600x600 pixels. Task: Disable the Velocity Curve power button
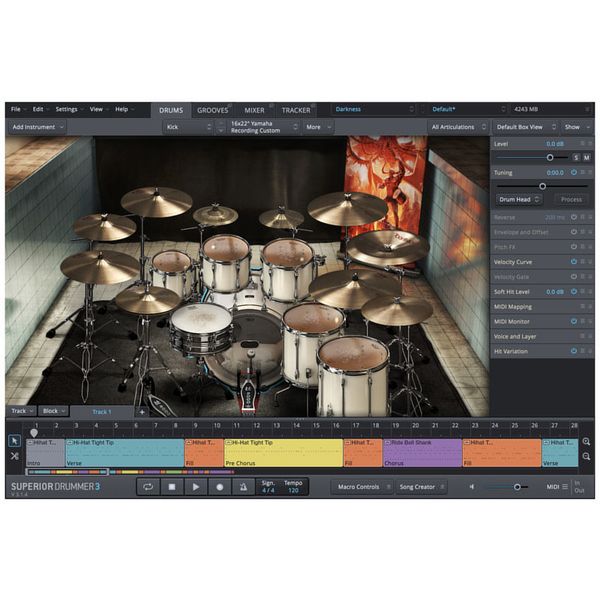(x=574, y=262)
